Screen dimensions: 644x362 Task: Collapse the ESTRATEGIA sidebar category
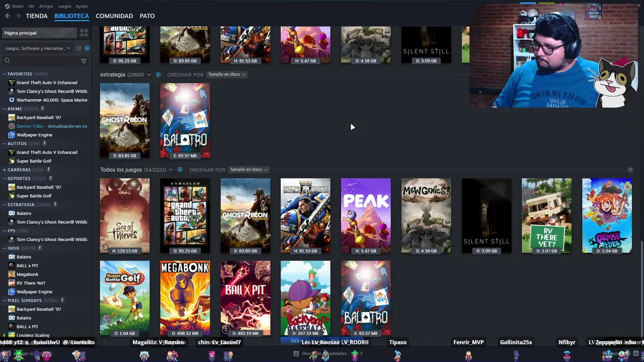(x=4, y=205)
